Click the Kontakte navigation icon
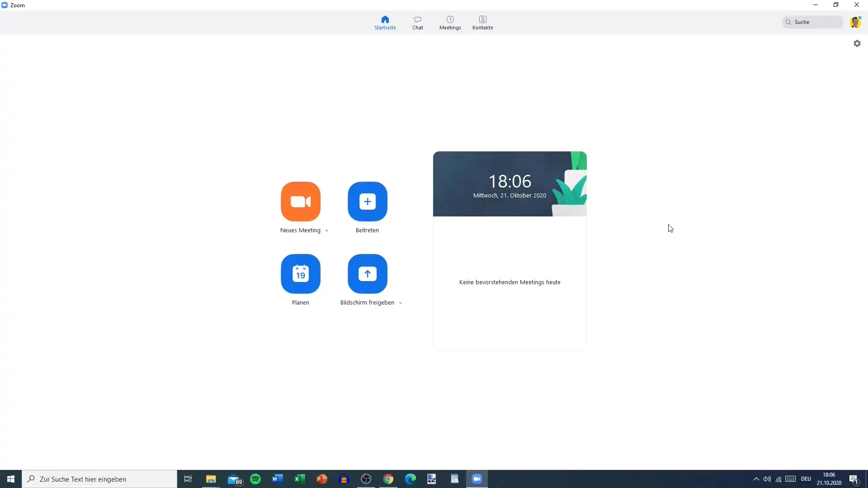 coord(483,22)
